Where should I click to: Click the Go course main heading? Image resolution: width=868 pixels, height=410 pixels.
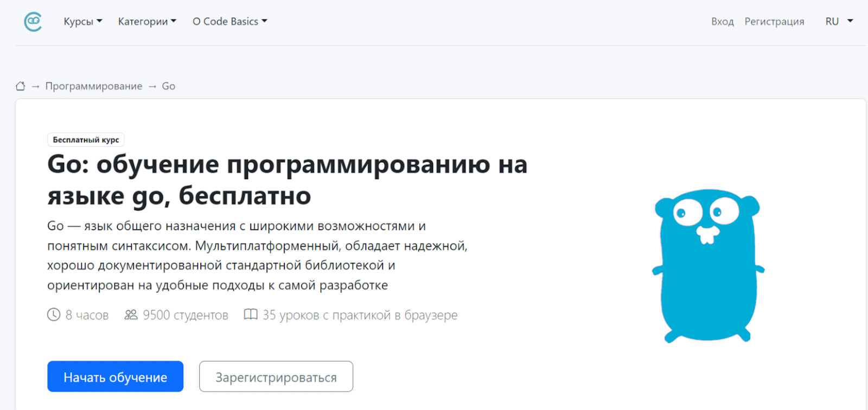pyautogui.click(x=287, y=180)
